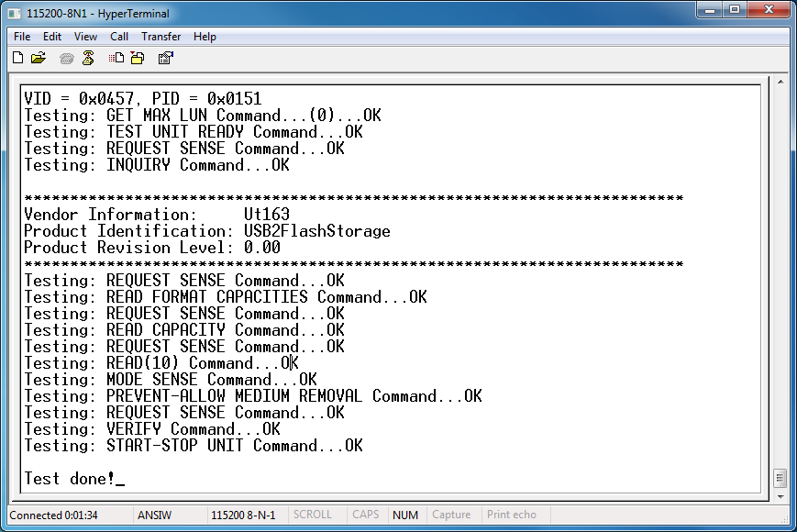This screenshot has width=797, height=532.
Task: Click the 'Print echo' status indicator
Action: 512,515
